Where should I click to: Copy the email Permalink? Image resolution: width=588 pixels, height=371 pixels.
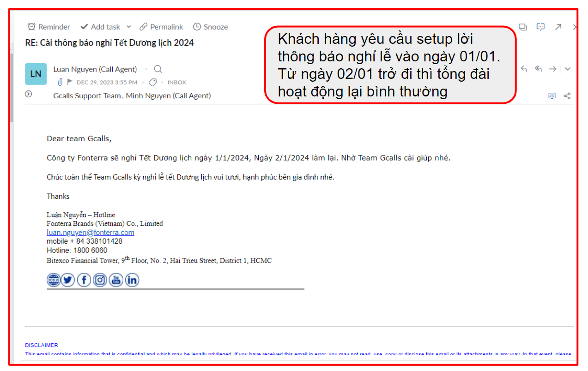tap(161, 27)
